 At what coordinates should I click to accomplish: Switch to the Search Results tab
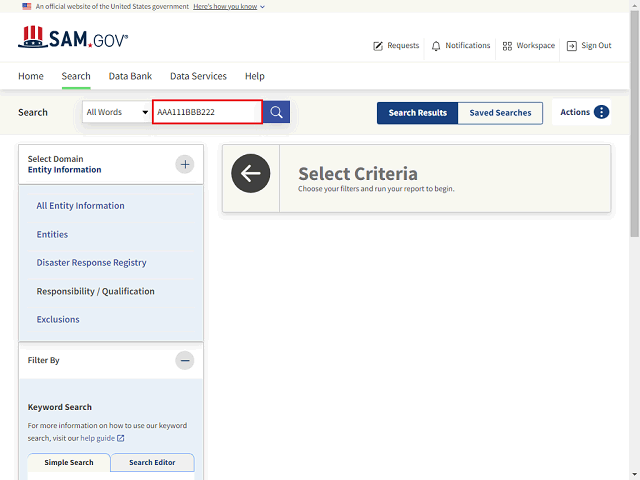(418, 113)
